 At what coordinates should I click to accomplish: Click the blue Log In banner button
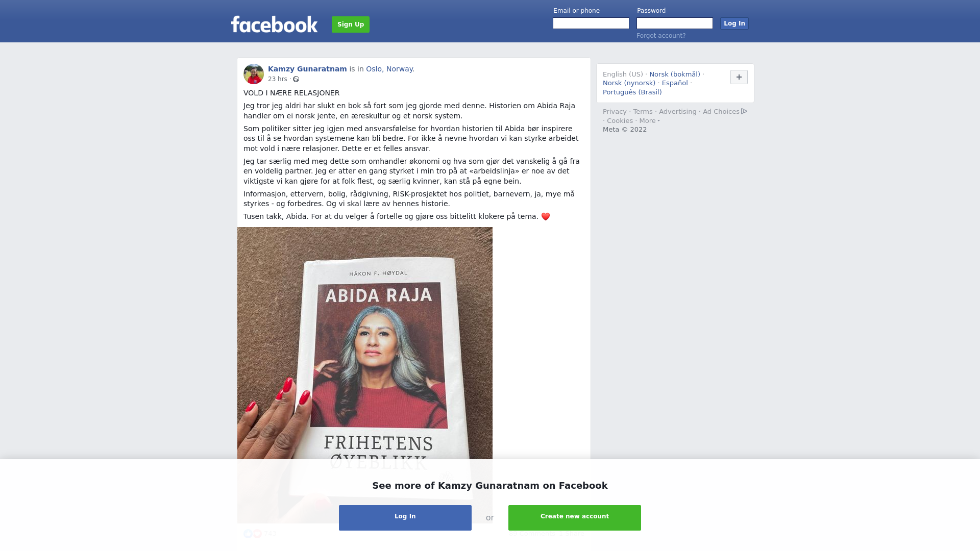click(x=405, y=518)
